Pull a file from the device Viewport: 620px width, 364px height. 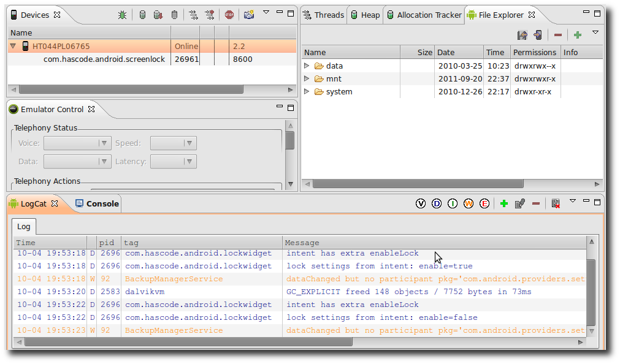(x=522, y=35)
